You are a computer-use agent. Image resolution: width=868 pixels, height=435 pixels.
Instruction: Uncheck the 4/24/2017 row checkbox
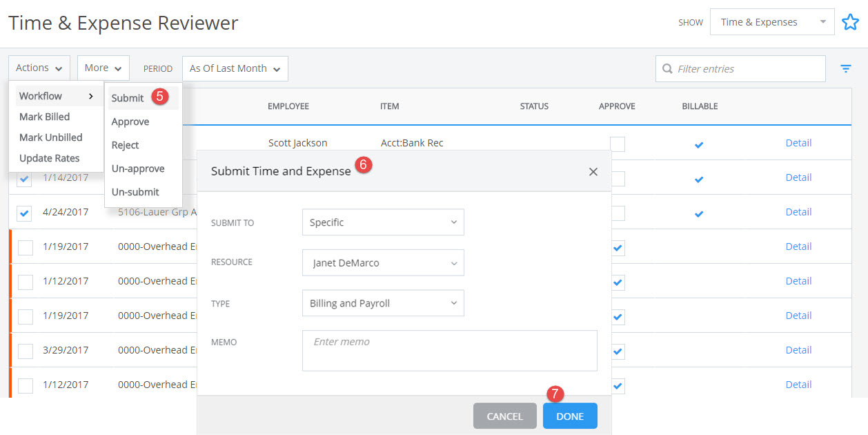(25, 213)
